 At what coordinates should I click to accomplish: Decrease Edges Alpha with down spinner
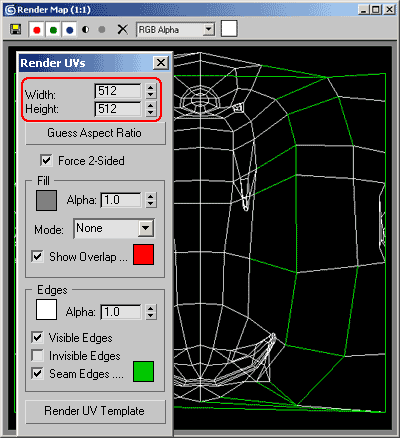tap(151, 316)
